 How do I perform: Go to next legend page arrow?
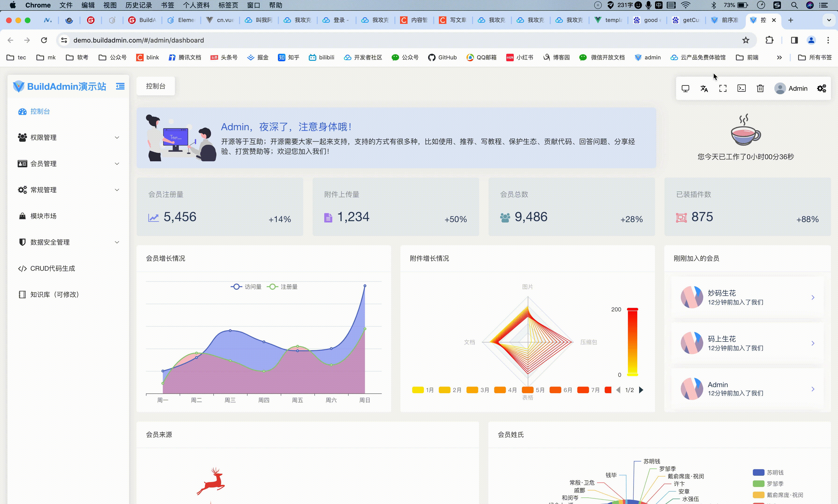[x=641, y=390]
